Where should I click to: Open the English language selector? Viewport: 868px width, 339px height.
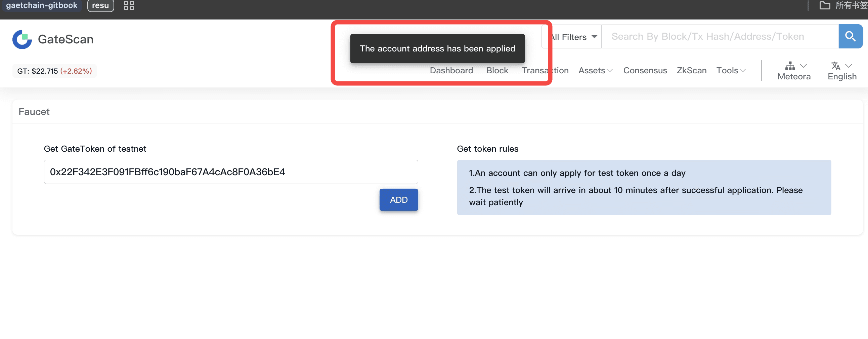(842, 77)
